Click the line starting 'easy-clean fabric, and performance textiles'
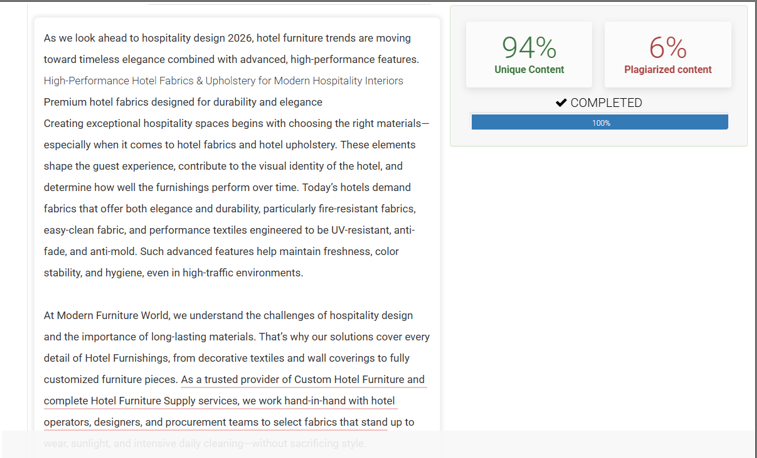Image resolution: width=757 pixels, height=458 pixels. pyautogui.click(x=229, y=230)
